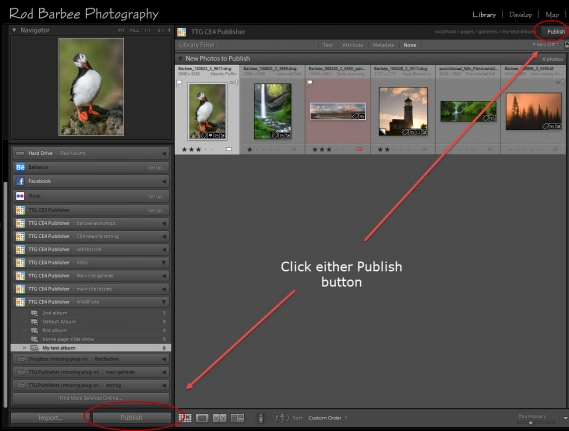Image resolution: width=569 pixels, height=431 pixels.
Task: Toggle flag on the puffin photo thumbnail
Action: point(179,83)
